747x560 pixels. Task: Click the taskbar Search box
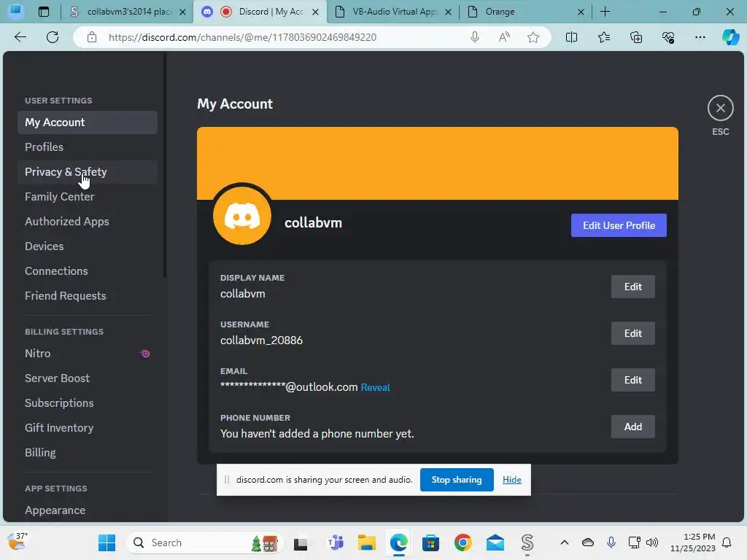(205, 542)
